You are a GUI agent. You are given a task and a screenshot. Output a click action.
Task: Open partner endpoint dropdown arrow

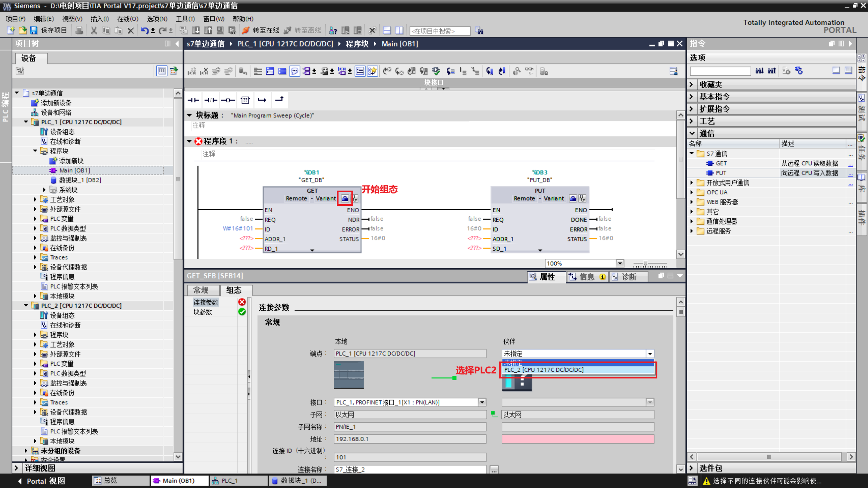[650, 354]
